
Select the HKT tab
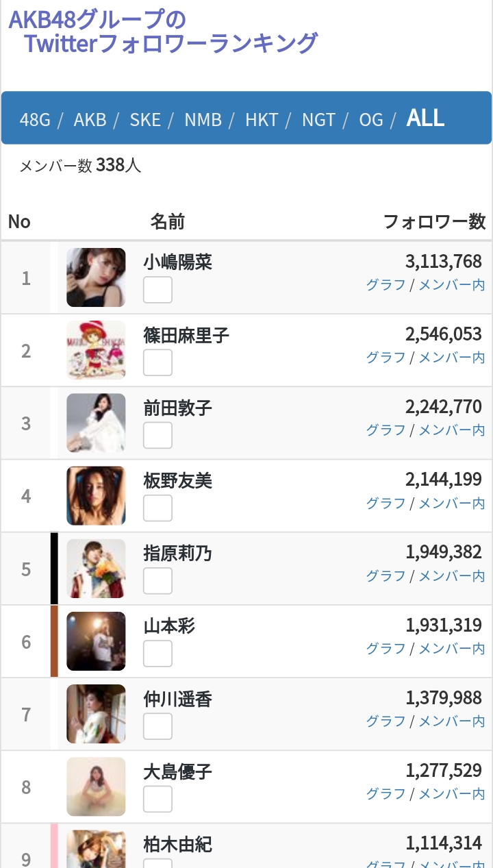click(262, 120)
